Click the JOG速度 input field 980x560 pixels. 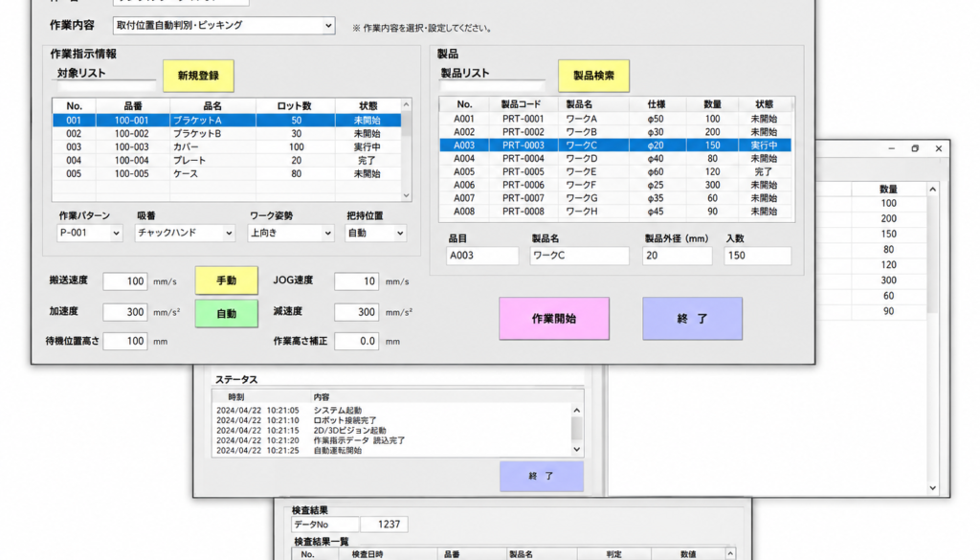click(356, 281)
